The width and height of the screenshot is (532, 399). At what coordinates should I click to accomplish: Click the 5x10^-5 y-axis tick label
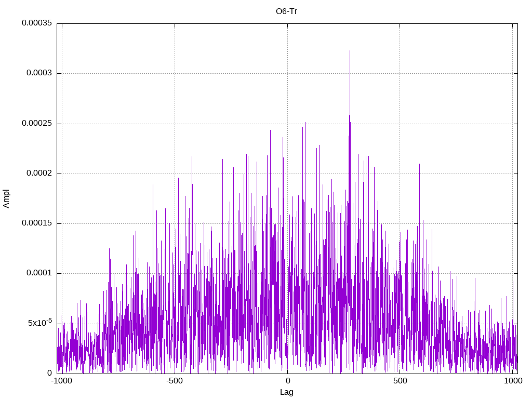click(40, 322)
